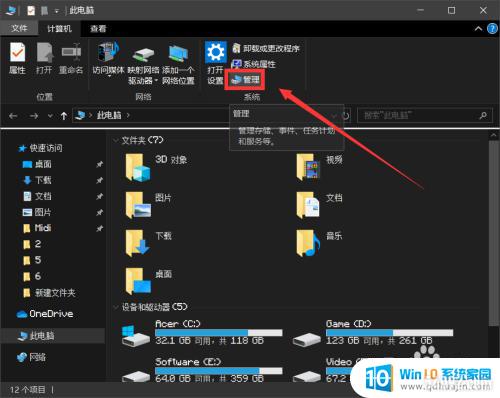Screen dimensions: 500x398
Task: Select the Desktop (桌面) folder in main pane
Action: [x=149, y=282]
